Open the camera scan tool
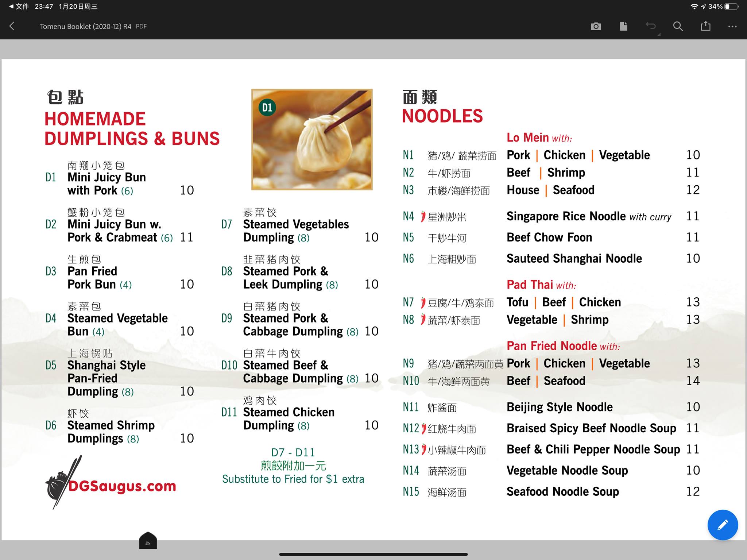The height and width of the screenshot is (560, 747). point(596,26)
